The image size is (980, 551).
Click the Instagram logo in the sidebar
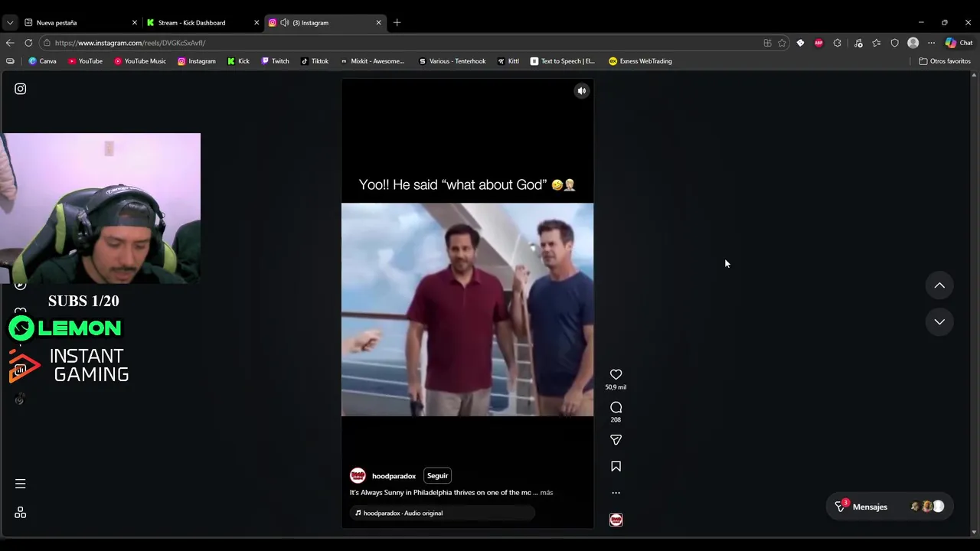[21, 89]
